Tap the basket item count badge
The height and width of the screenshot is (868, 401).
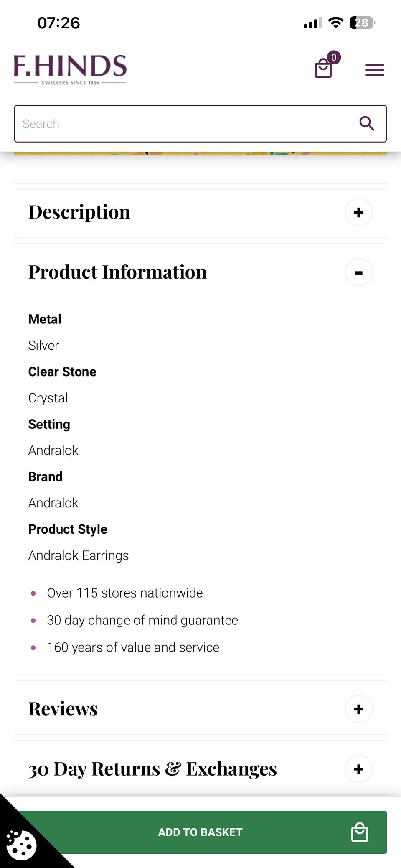tap(334, 57)
